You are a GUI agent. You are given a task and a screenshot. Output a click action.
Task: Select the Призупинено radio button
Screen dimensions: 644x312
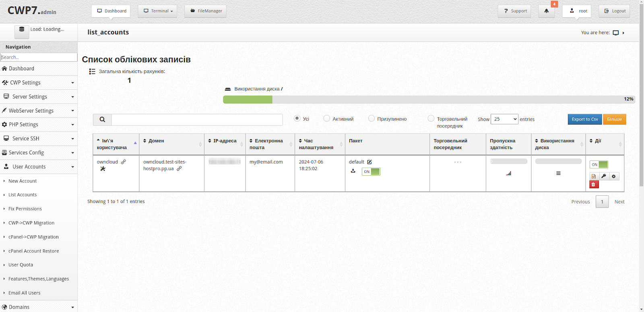(x=372, y=118)
